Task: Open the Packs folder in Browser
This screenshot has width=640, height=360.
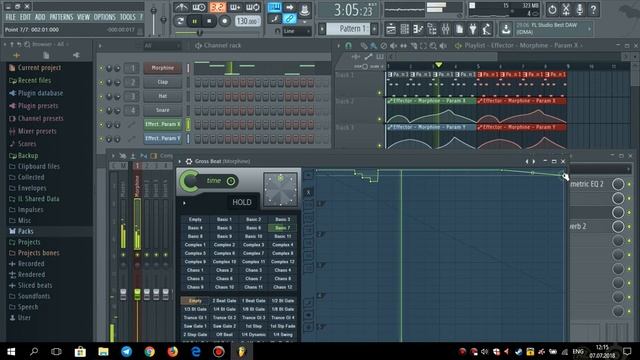Action: (25, 231)
